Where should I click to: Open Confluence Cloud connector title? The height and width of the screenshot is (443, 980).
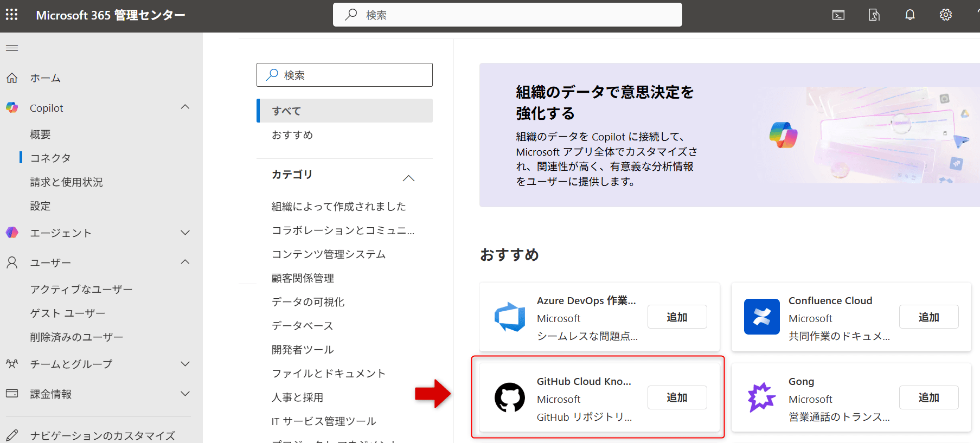click(830, 300)
